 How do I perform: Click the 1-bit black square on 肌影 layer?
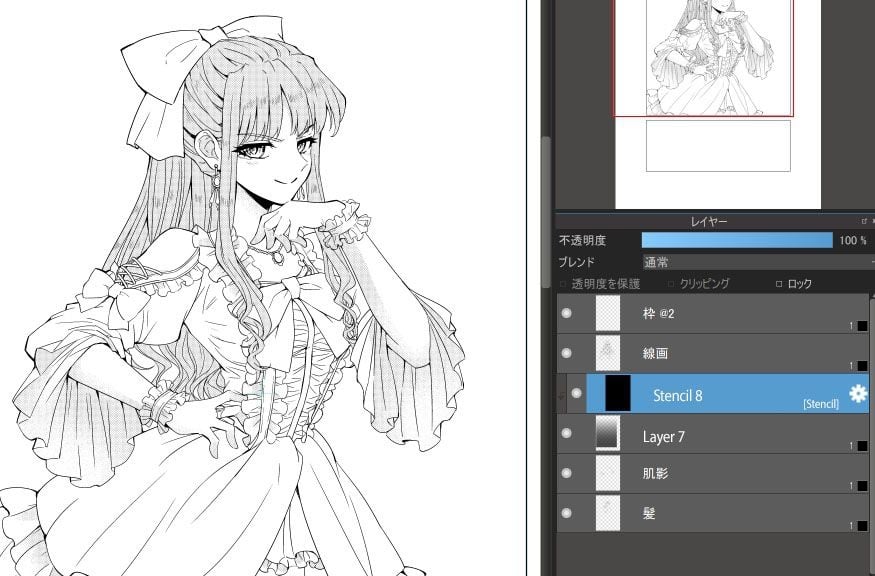coord(862,486)
